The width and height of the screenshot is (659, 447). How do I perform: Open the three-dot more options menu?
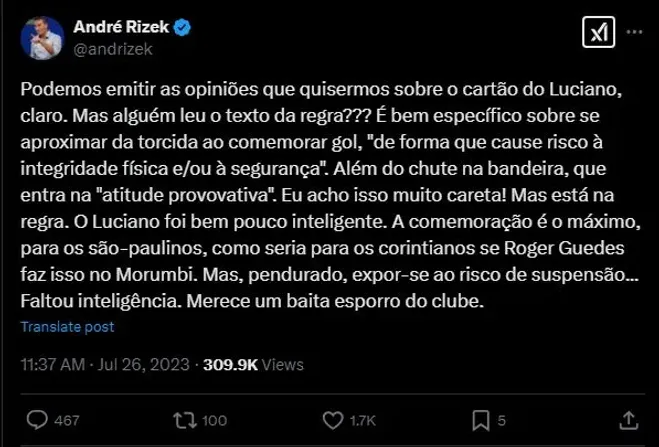pos(633,33)
